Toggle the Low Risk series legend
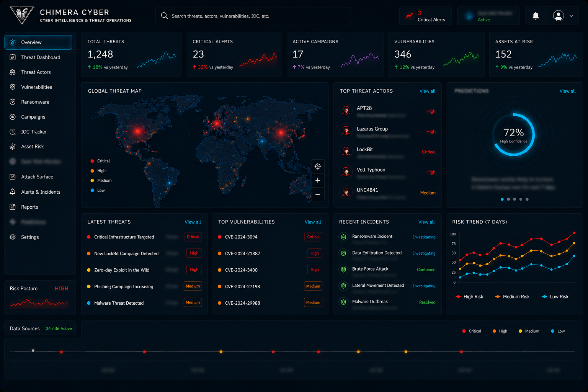588x392 pixels. pyautogui.click(x=555, y=297)
